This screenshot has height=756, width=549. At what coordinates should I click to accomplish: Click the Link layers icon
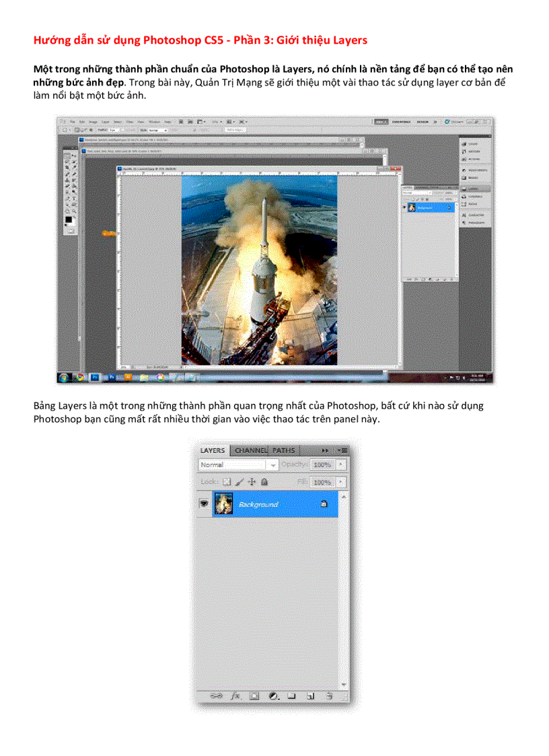click(217, 695)
